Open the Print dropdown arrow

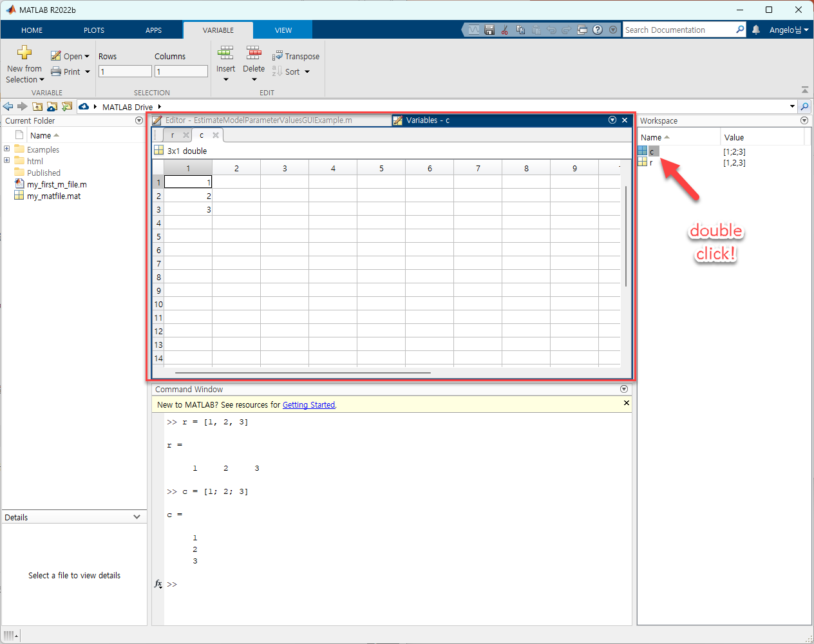pos(87,71)
